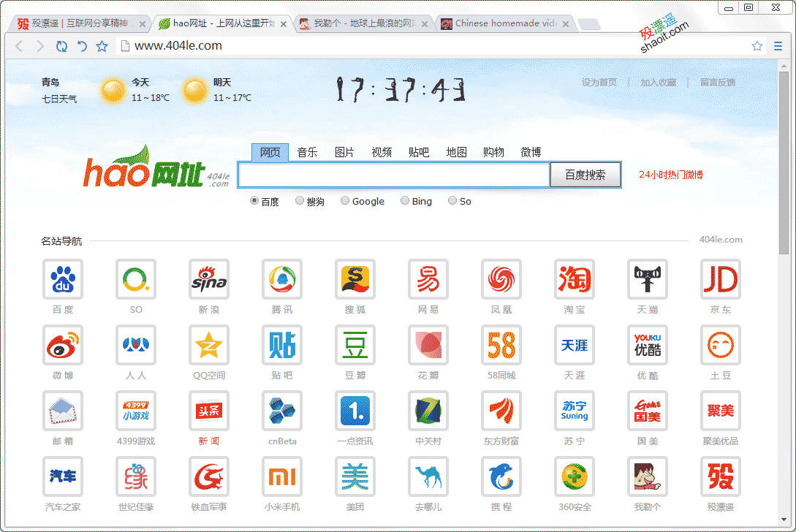Viewport: 796px width, 532px height.
Task: Open the Renren (人人) site icon
Action: point(135,345)
